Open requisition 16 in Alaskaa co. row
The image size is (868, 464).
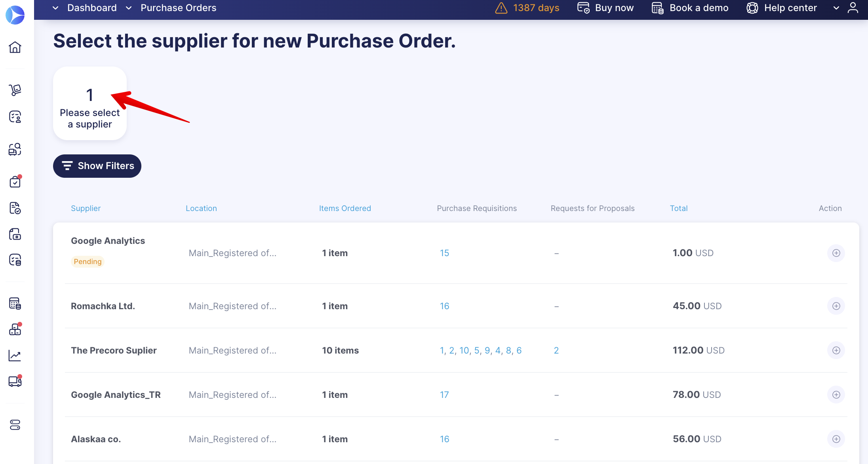point(444,439)
